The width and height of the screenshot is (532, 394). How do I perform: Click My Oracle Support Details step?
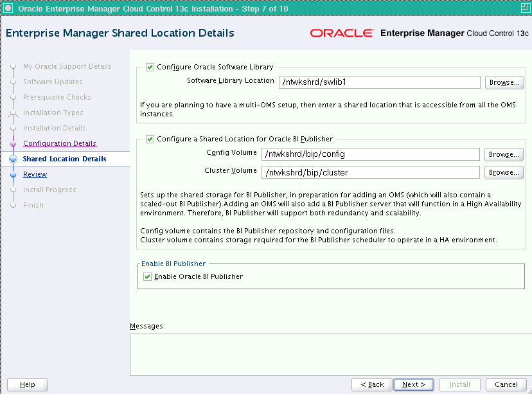67,66
